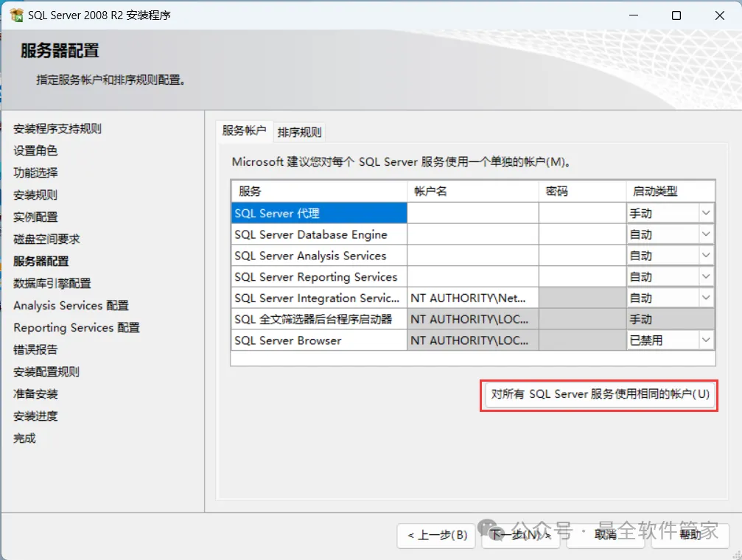Viewport: 742px width, 560px height.
Task: Click the 服务 column header
Action: pos(319,192)
